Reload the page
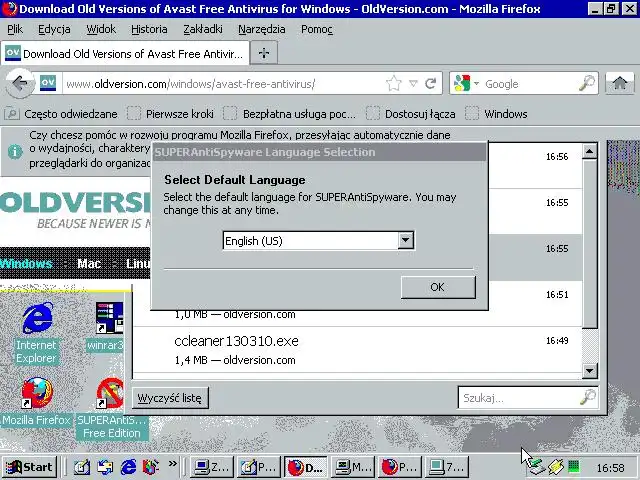The width and height of the screenshot is (640, 480). tap(431, 84)
